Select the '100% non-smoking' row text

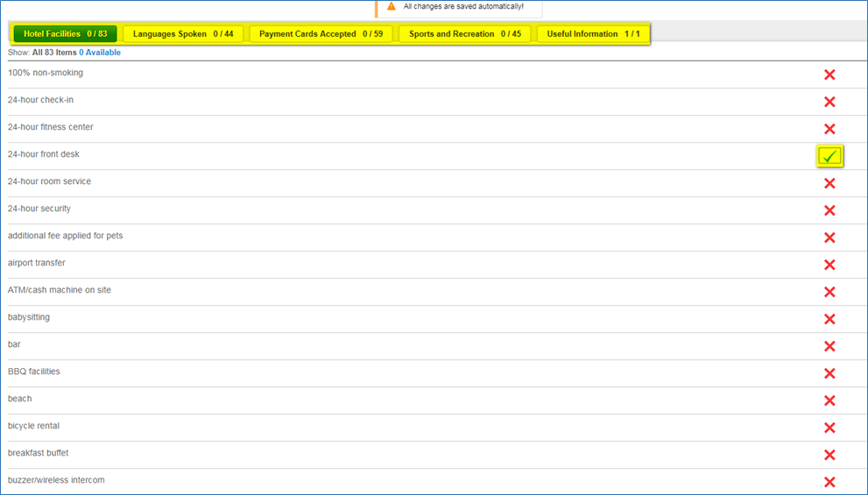(46, 73)
